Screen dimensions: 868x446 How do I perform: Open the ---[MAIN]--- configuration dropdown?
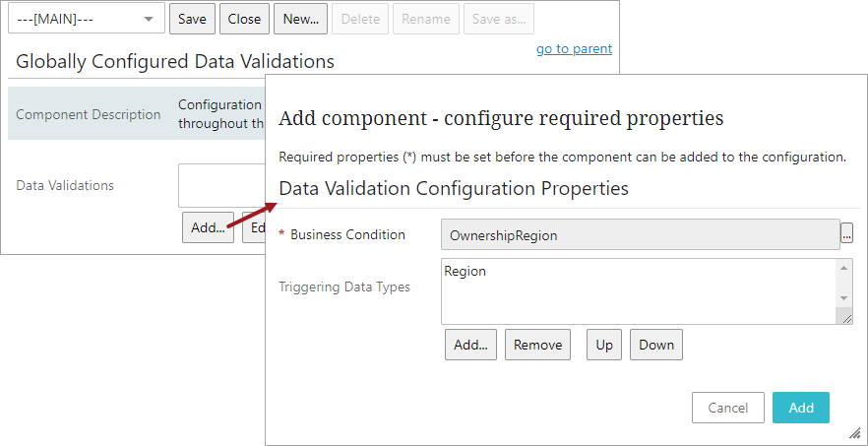point(86,19)
